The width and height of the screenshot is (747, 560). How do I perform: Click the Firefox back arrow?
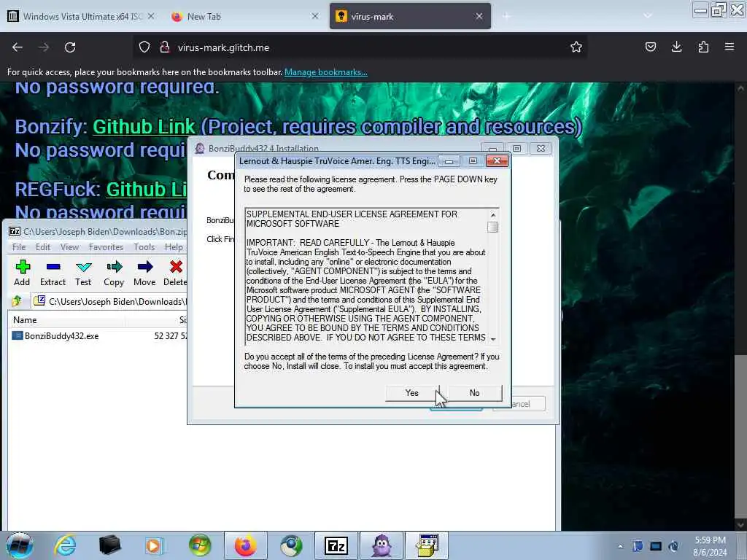[x=18, y=47]
